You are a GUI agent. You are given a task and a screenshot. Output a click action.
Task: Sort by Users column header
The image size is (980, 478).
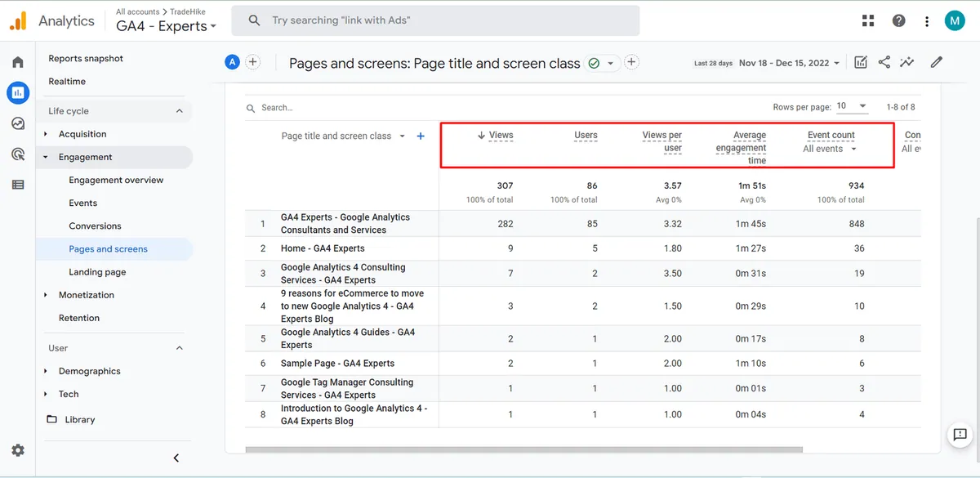[586, 136]
